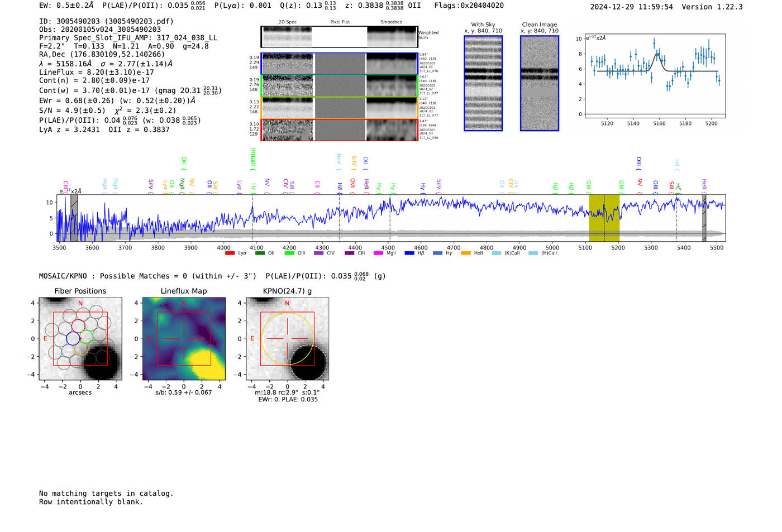Screen dimensions: 782x532
Task: Click the bright green OIII legend swatch
Action: (x=289, y=253)
